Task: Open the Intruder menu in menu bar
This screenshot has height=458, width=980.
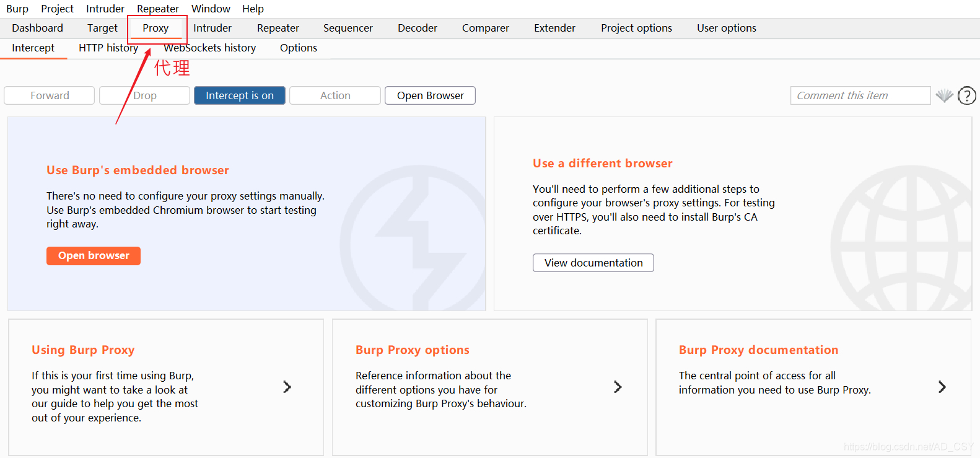Action: (105, 9)
